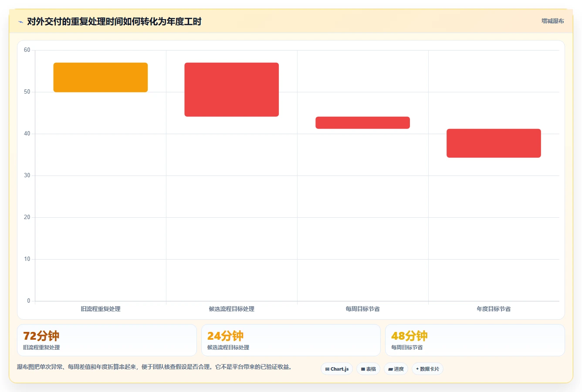Click the y-axis value 0

tap(29, 301)
